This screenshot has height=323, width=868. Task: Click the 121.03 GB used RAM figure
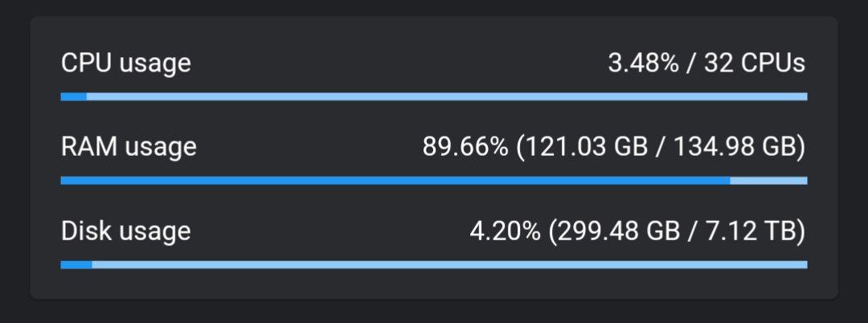[582, 148]
